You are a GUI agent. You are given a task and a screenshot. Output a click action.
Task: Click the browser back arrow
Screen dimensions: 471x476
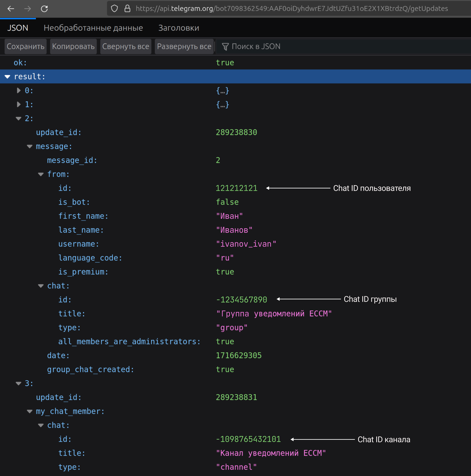tap(11, 9)
